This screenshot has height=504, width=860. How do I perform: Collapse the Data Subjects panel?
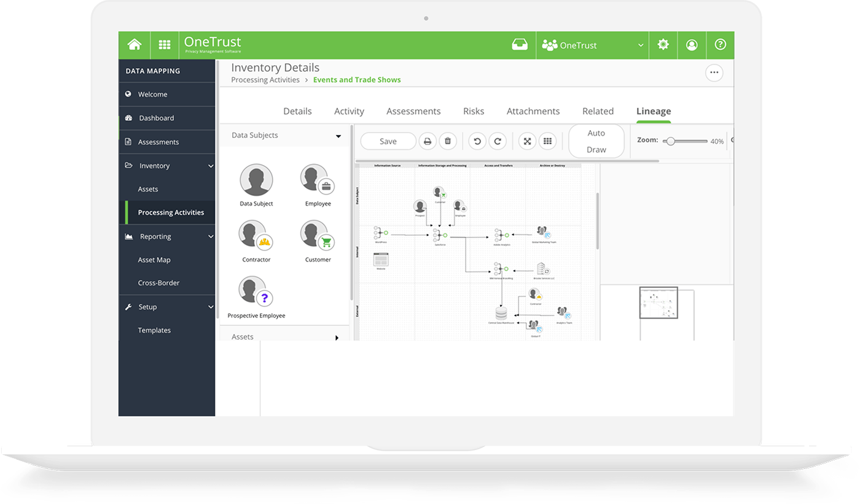[338, 136]
